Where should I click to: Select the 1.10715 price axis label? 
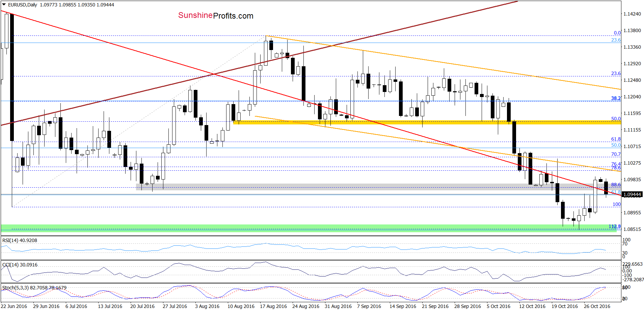(x=632, y=146)
